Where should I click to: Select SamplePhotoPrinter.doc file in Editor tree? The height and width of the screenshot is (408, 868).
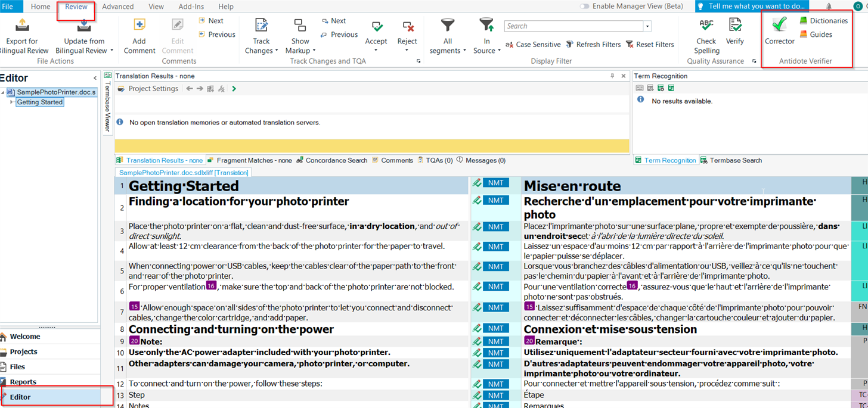pos(51,92)
